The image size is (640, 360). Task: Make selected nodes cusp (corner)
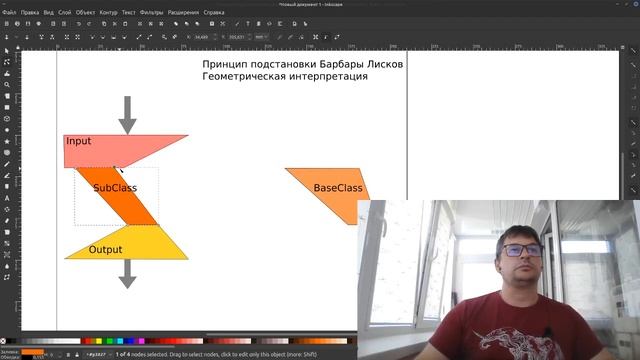click(x=93, y=37)
